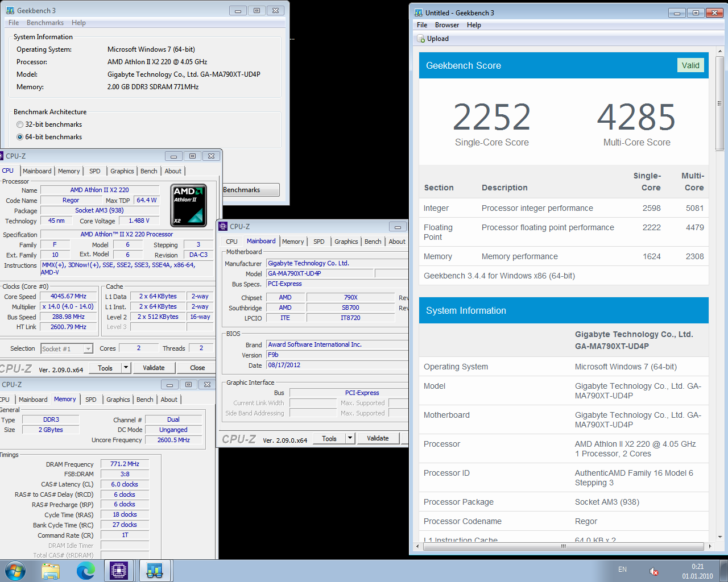Image resolution: width=728 pixels, height=582 pixels.
Task: Click the single-core score 2252
Action: click(492, 117)
